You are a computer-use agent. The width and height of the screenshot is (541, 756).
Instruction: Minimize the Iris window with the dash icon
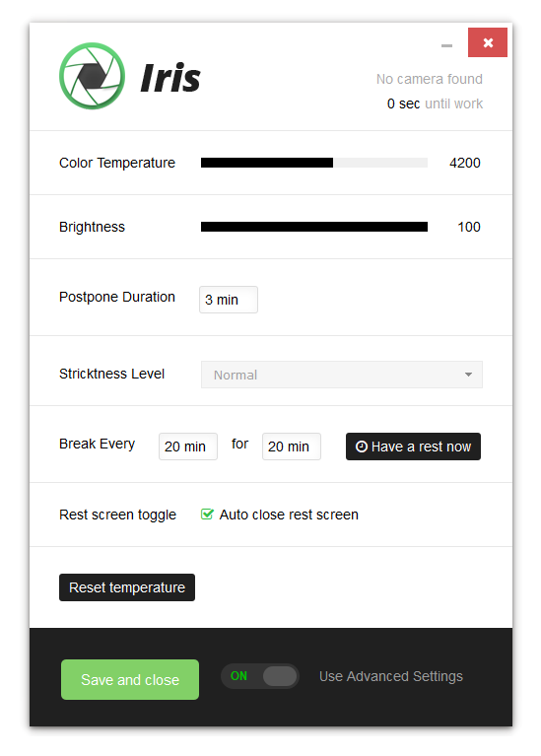446,45
